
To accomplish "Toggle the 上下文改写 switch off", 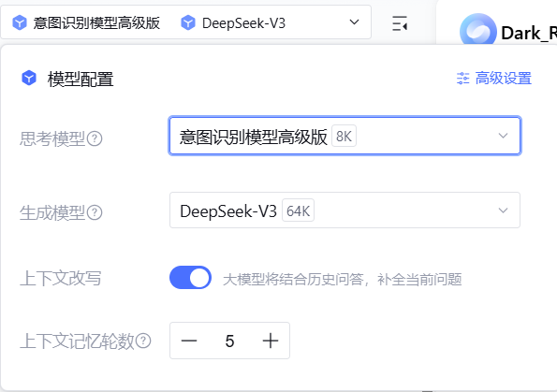I will point(190,277).
